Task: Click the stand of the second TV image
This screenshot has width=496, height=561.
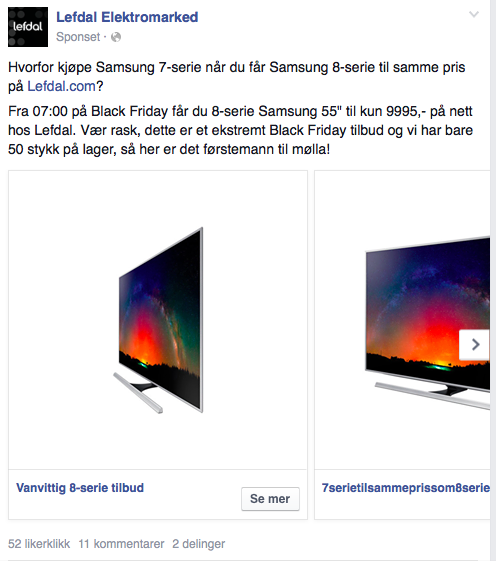Action: (x=432, y=395)
